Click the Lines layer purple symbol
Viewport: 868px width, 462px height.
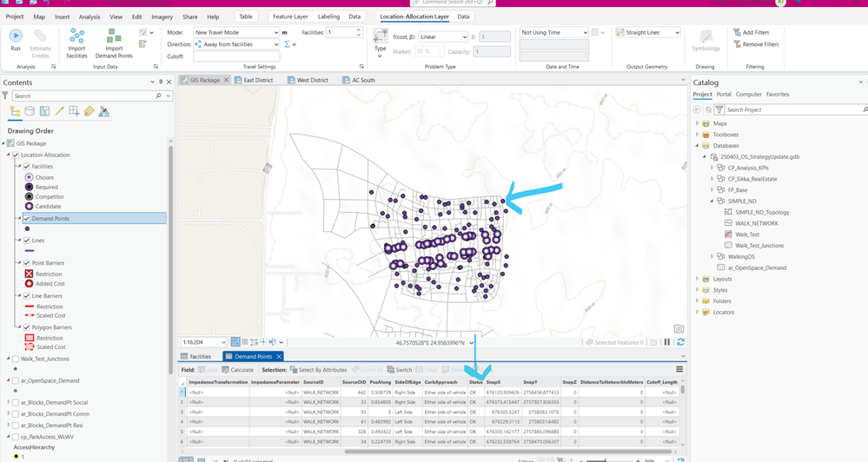tap(30, 251)
